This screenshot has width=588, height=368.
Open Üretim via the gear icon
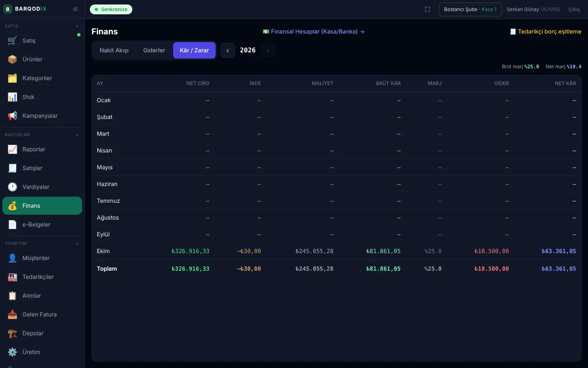point(12,352)
